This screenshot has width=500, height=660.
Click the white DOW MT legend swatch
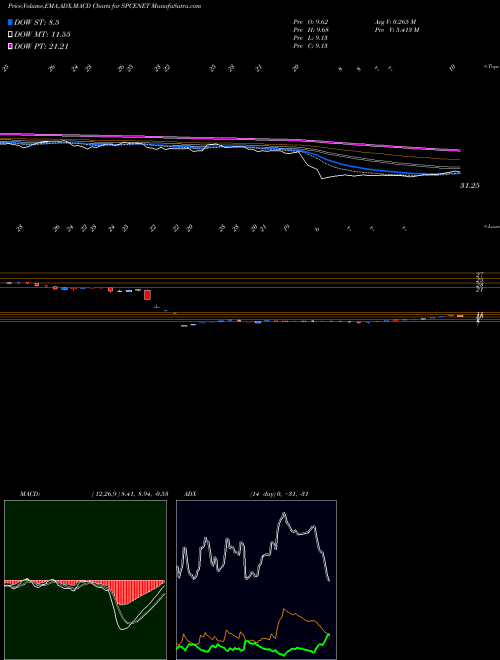point(11,35)
